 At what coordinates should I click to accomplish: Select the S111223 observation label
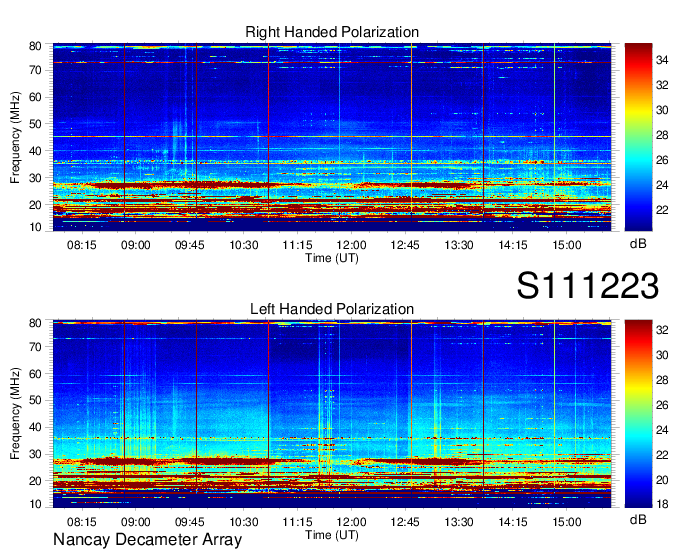(x=588, y=286)
